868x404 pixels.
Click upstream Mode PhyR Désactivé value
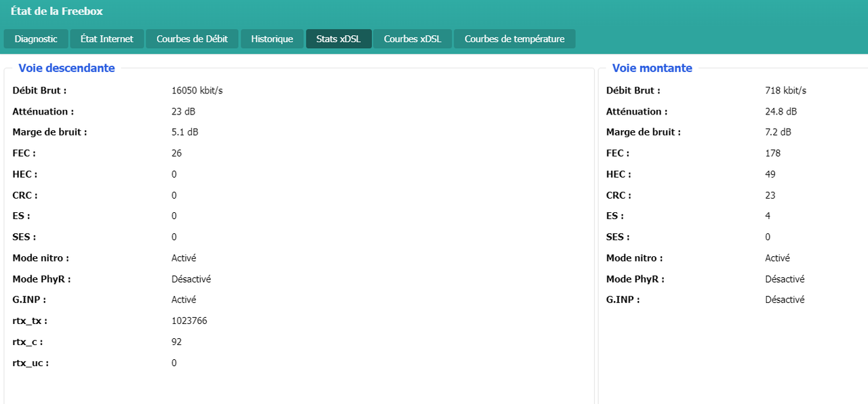point(785,279)
